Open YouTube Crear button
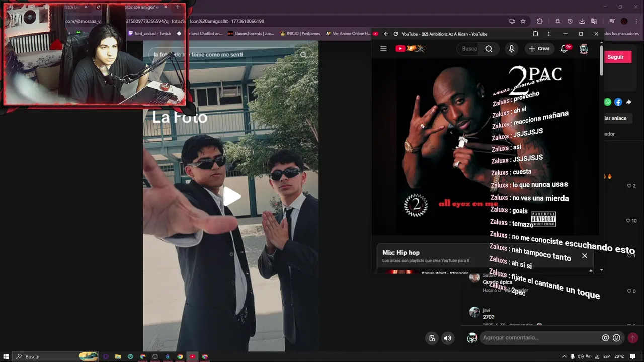The image size is (644, 362). pos(539,49)
